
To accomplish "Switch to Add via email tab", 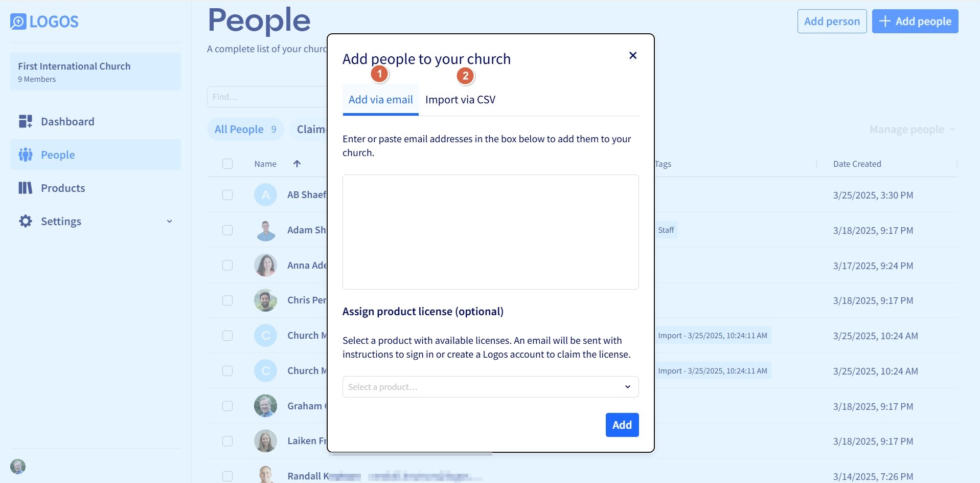I will click(x=381, y=100).
